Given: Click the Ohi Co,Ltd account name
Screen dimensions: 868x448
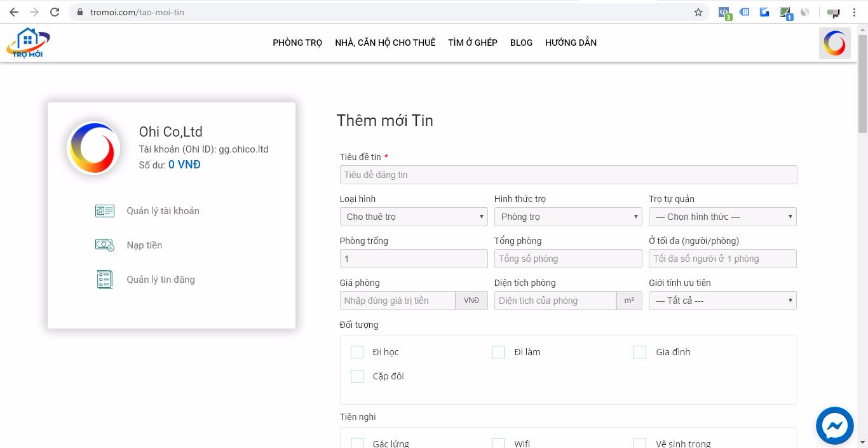Looking at the screenshot, I should pos(171,132).
